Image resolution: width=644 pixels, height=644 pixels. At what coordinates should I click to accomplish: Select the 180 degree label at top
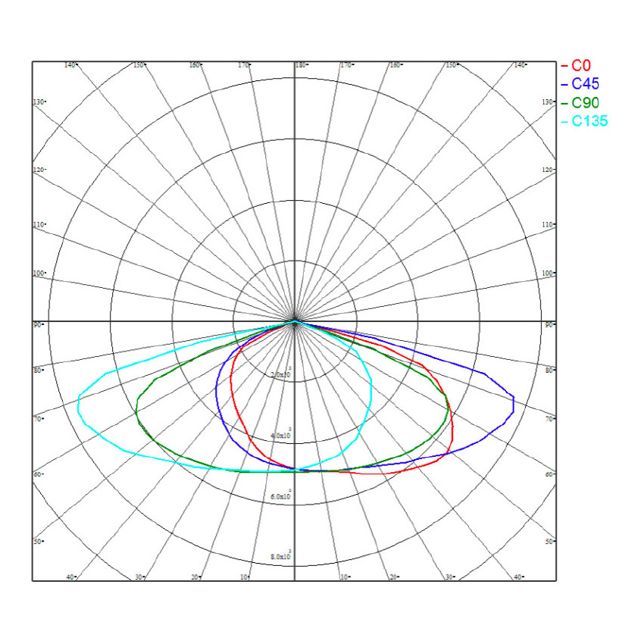(301, 65)
